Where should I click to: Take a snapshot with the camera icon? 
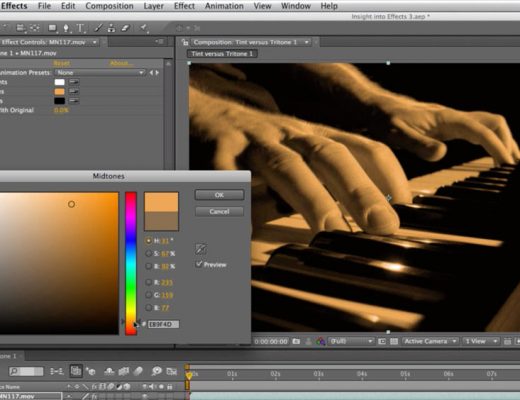(296, 341)
